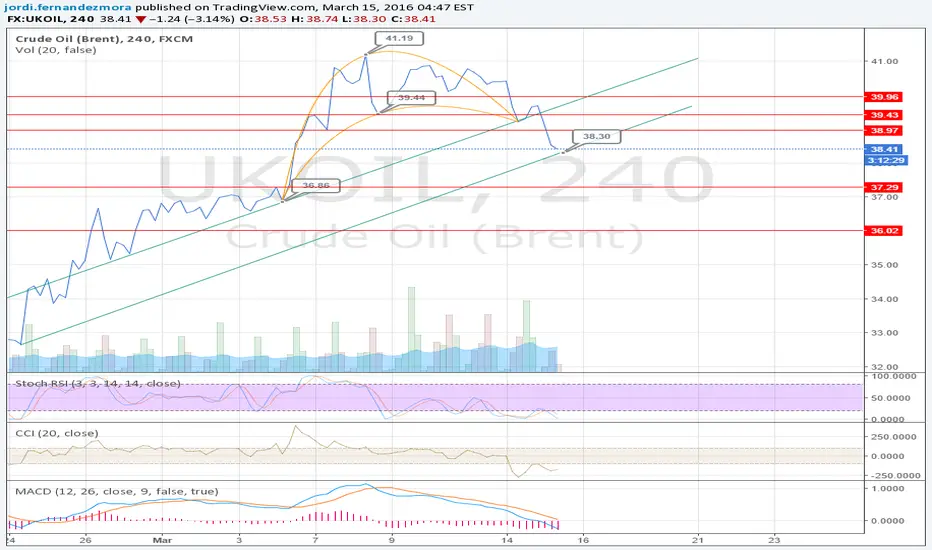Click the 50.0000 Stoch RSI scale label
Viewport: 932px width, 550px height.
click(891, 398)
